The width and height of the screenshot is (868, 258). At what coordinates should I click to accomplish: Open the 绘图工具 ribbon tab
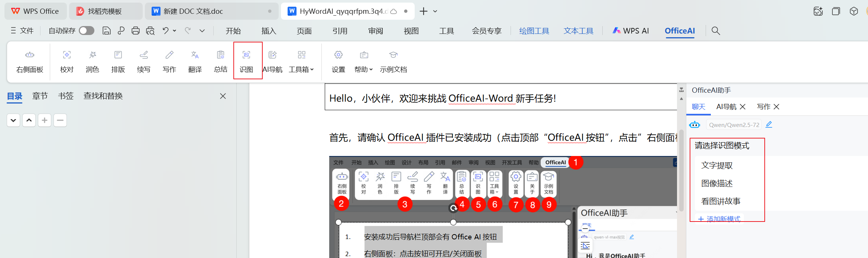[534, 31]
